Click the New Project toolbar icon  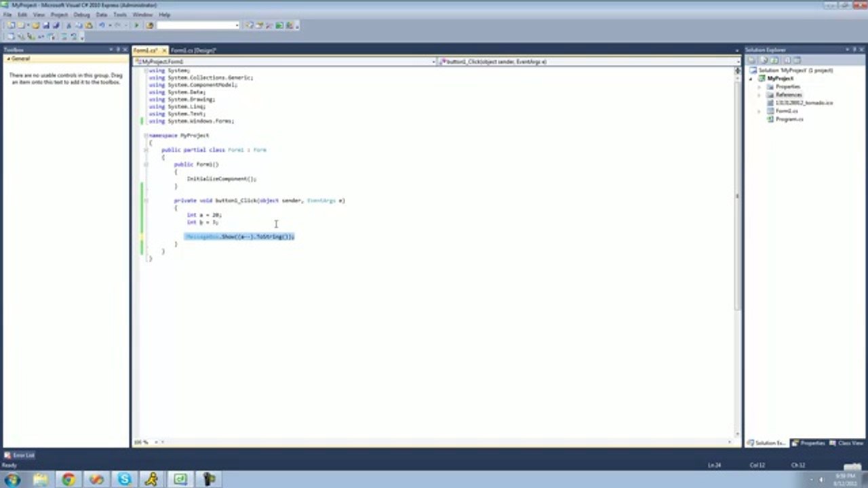(11, 25)
